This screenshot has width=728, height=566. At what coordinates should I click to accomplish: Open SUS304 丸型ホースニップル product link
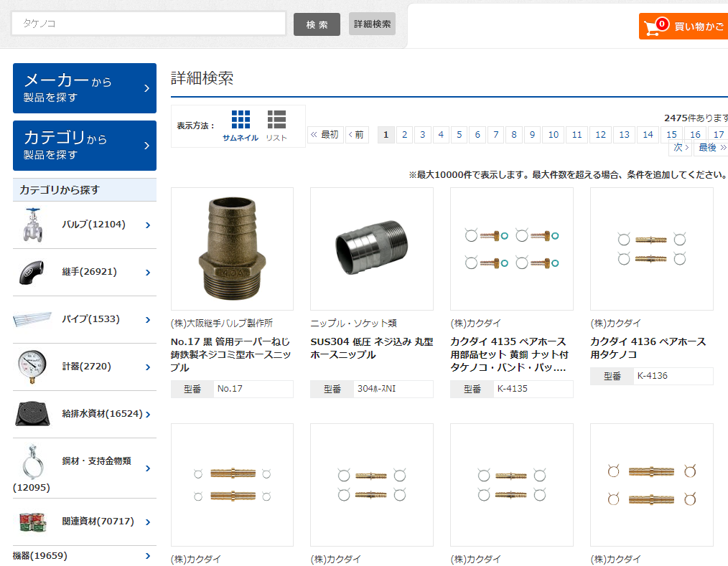click(x=371, y=348)
